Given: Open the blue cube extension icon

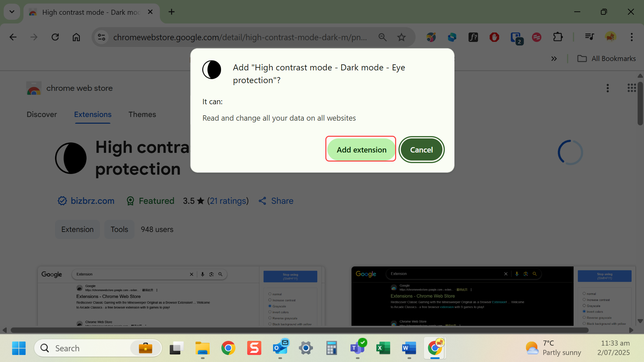Looking at the screenshot, I should click(x=452, y=37).
